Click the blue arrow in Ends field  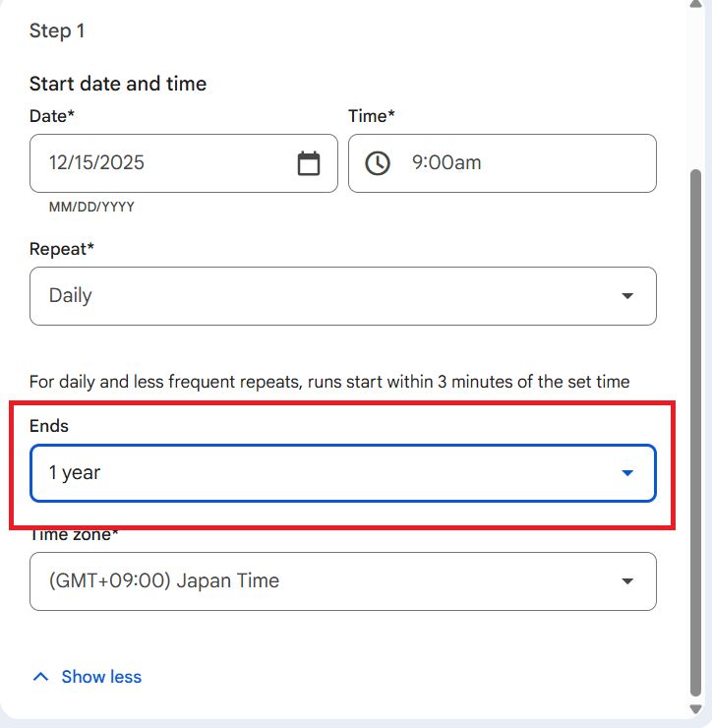coord(627,473)
